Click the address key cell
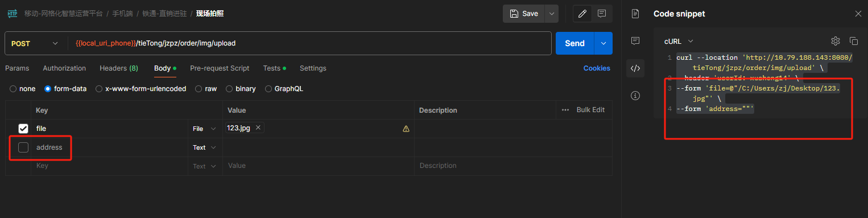 point(109,147)
